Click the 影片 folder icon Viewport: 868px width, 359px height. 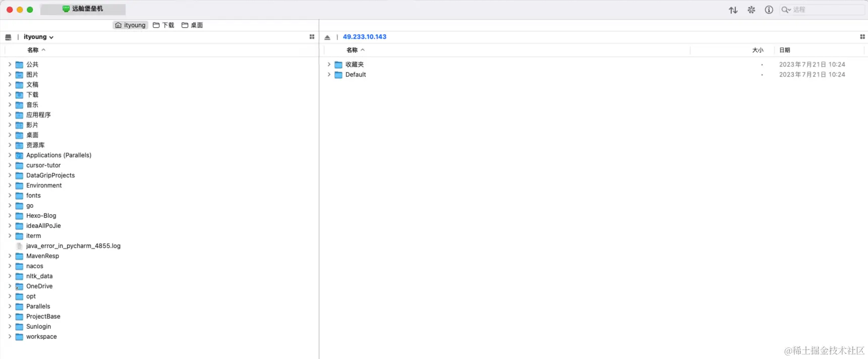[19, 125]
